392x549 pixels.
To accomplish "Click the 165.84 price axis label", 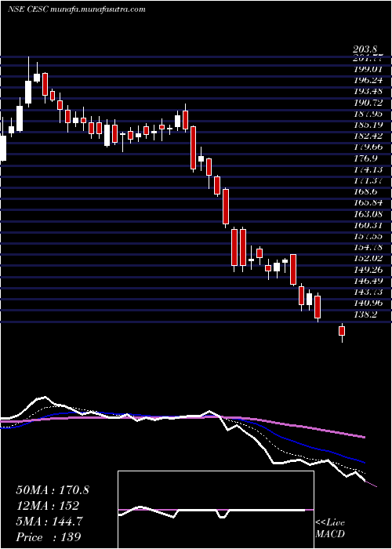I will (x=368, y=203).
